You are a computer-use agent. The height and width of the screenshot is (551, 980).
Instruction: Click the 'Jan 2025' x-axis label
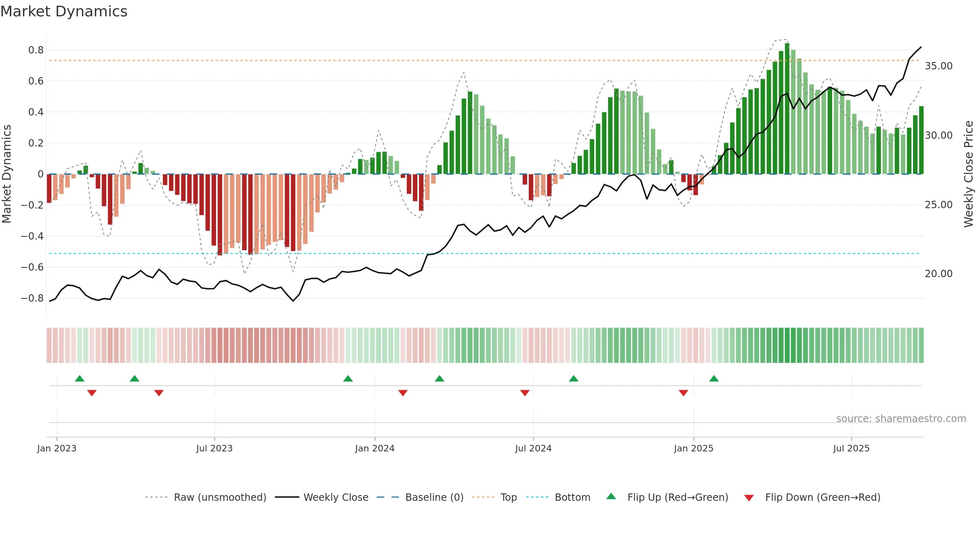694,448
